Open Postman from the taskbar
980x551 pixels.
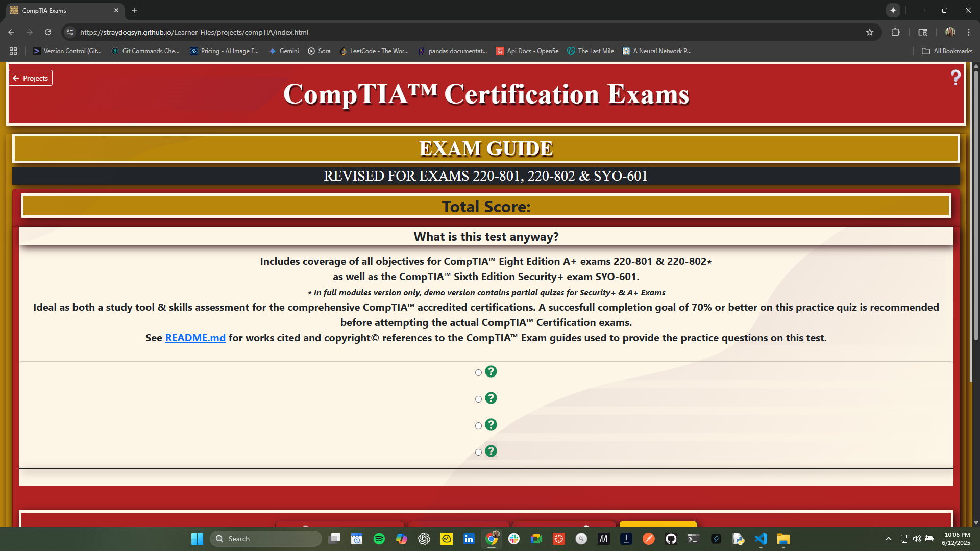[x=648, y=539]
